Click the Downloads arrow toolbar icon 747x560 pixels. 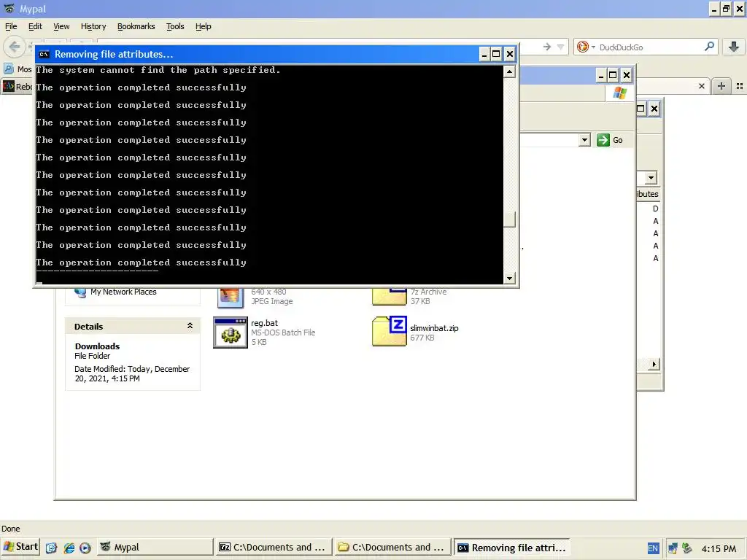[x=734, y=47]
